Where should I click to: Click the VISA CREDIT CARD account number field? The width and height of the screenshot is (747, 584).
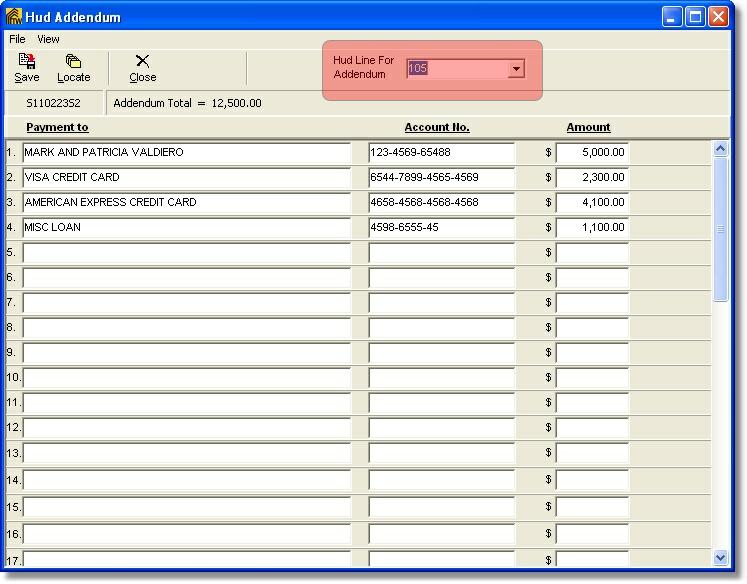point(441,178)
